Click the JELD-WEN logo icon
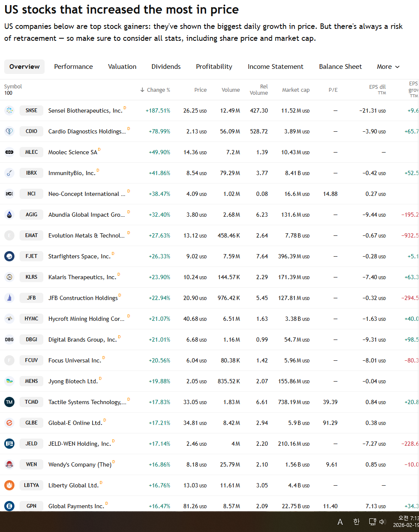This screenshot has width=419, height=532. click(x=9, y=444)
